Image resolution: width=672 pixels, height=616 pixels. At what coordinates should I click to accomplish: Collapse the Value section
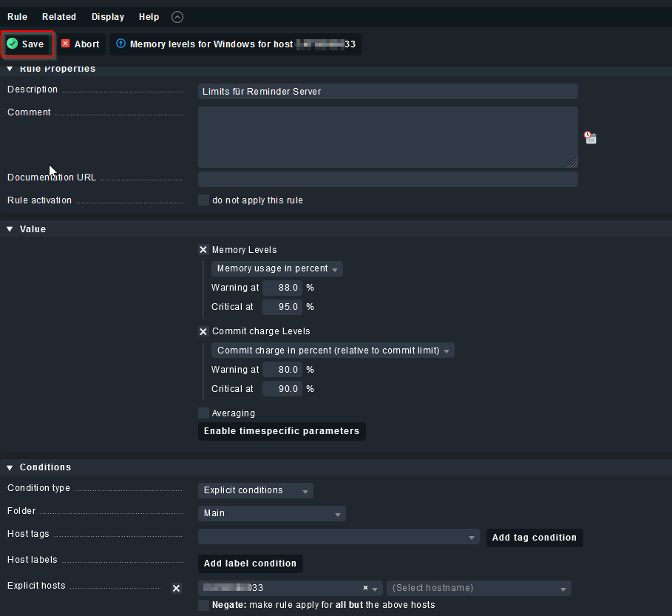(10, 229)
